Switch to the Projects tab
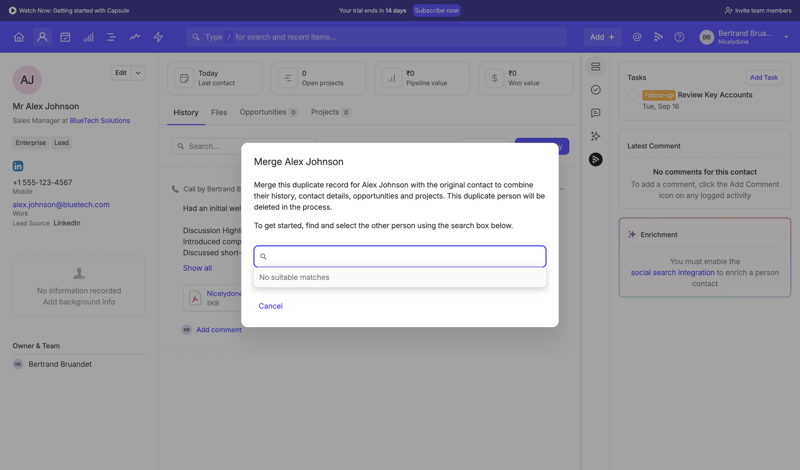 pyautogui.click(x=330, y=112)
